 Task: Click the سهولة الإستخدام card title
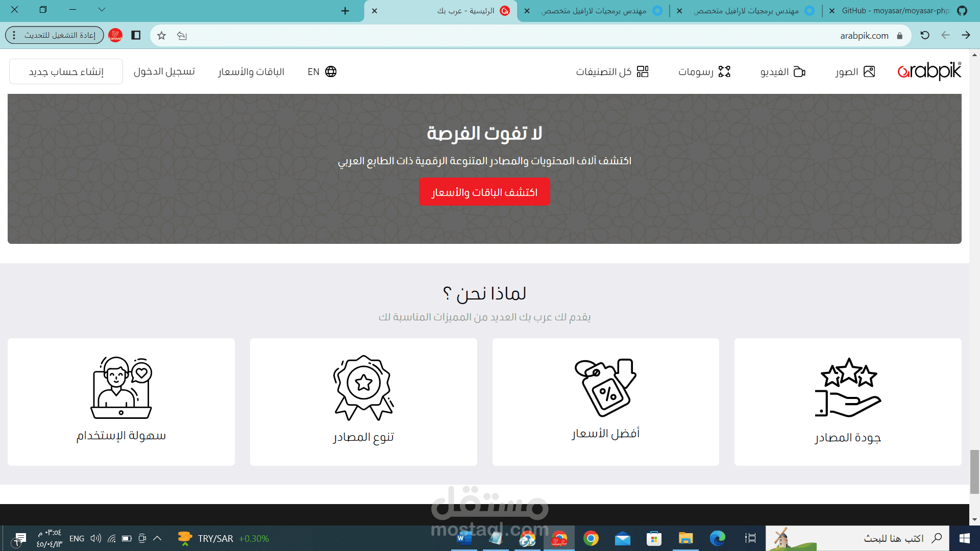tap(121, 436)
